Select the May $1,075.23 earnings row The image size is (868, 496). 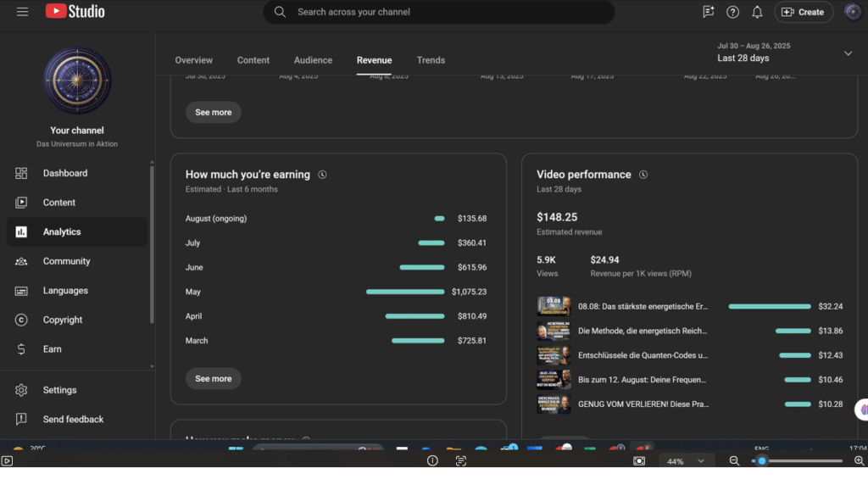click(336, 292)
